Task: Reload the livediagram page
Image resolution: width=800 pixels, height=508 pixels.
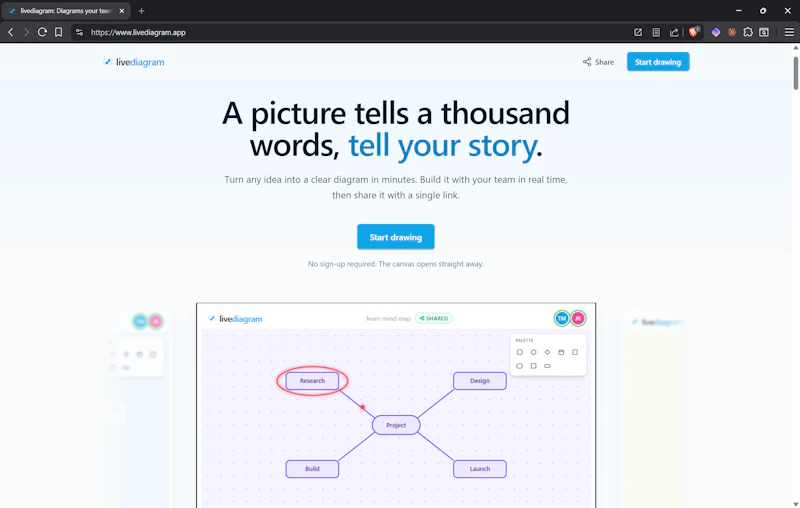Action: tap(42, 32)
